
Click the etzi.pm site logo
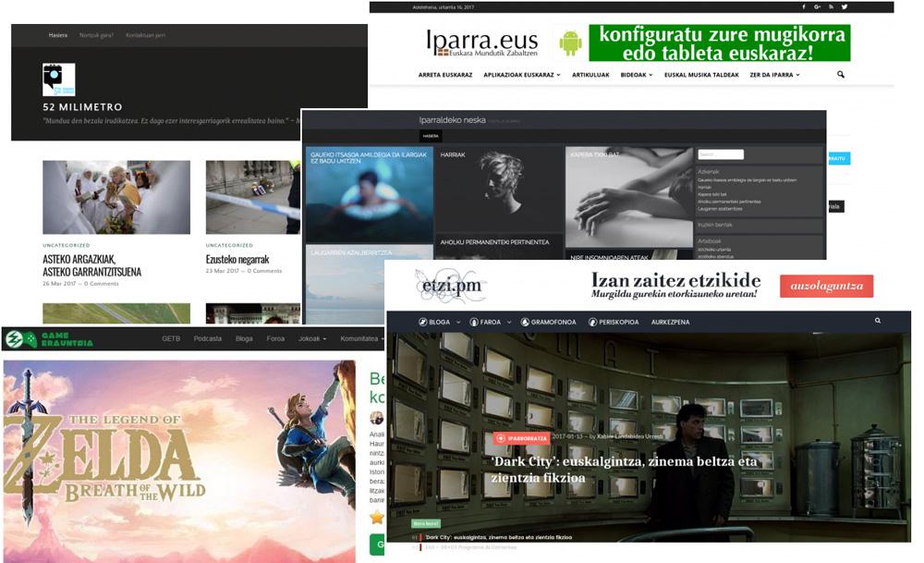pyautogui.click(x=450, y=285)
